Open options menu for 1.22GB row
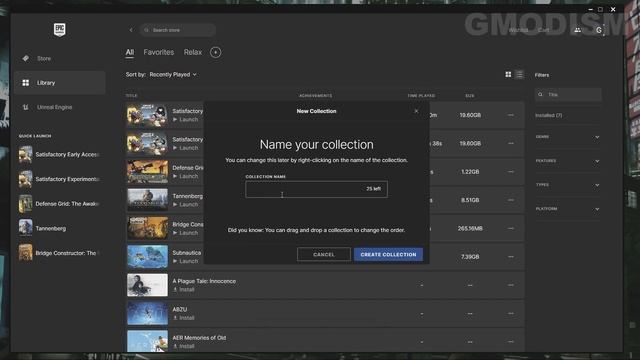 tap(511, 172)
